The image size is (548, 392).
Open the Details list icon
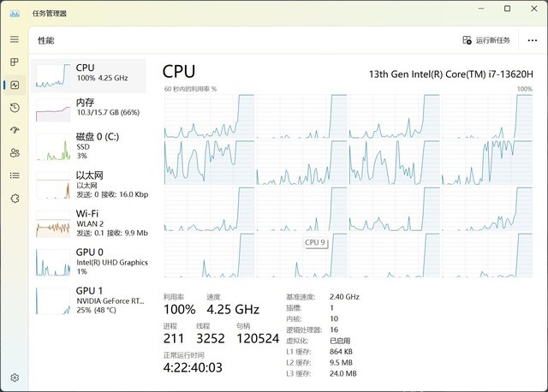[x=15, y=175]
